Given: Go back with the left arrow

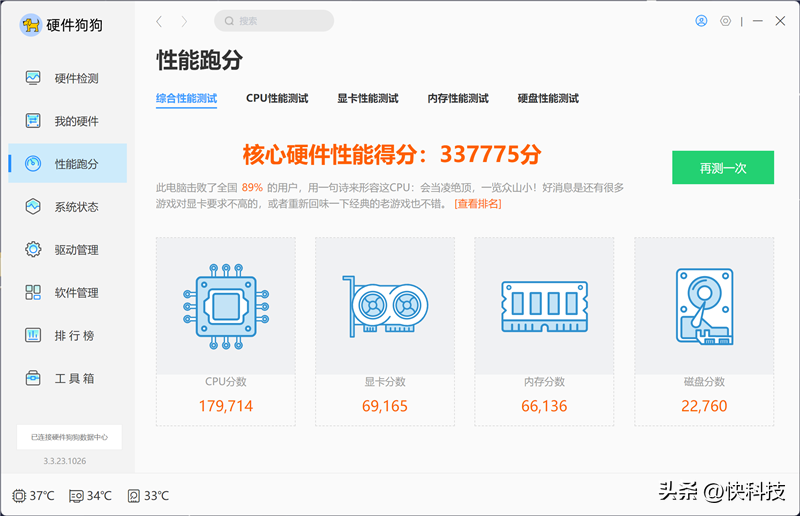Looking at the screenshot, I should click(x=159, y=21).
